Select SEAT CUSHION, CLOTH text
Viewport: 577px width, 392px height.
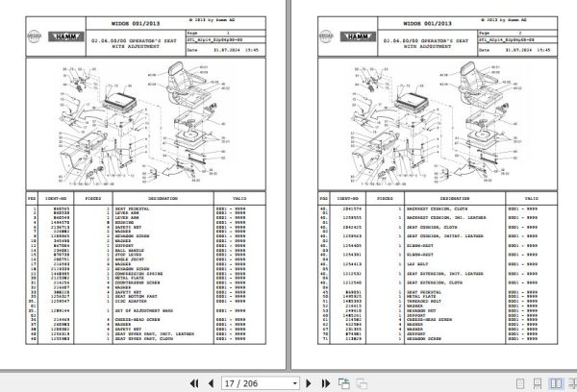tap(432, 228)
